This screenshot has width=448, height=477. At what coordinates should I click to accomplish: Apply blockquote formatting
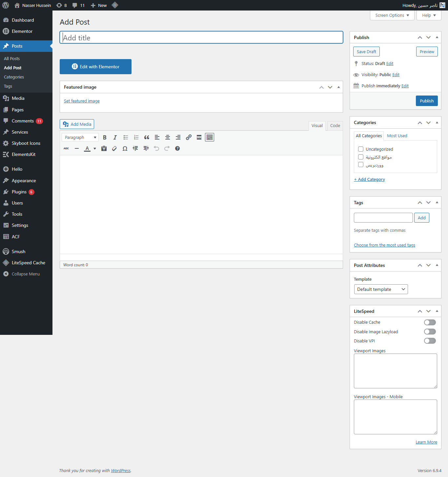(x=147, y=137)
